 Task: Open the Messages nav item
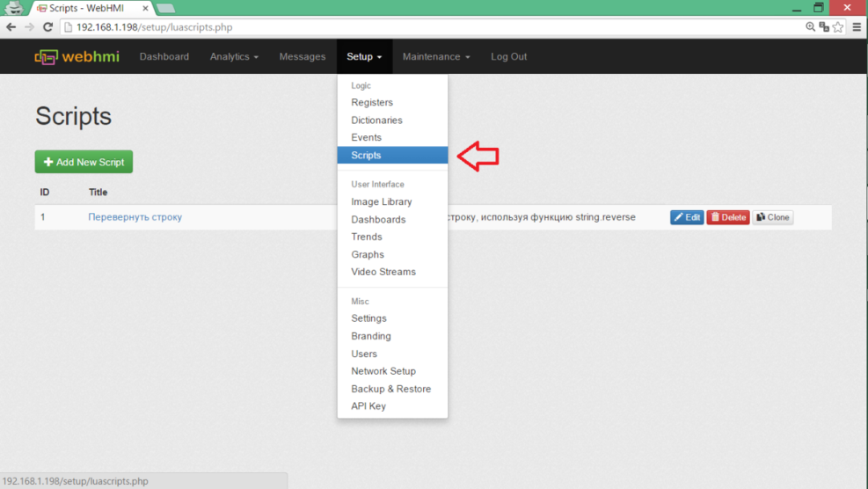[303, 56]
